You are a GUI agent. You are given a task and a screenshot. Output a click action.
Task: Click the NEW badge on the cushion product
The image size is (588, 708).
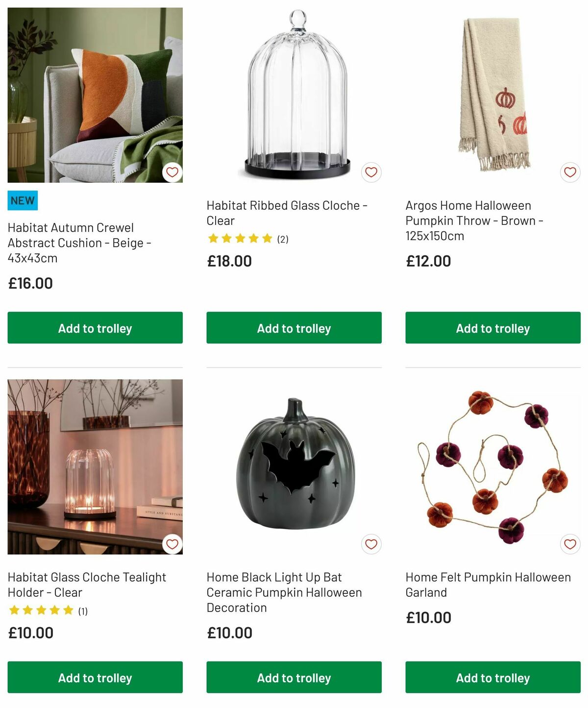[x=23, y=200]
